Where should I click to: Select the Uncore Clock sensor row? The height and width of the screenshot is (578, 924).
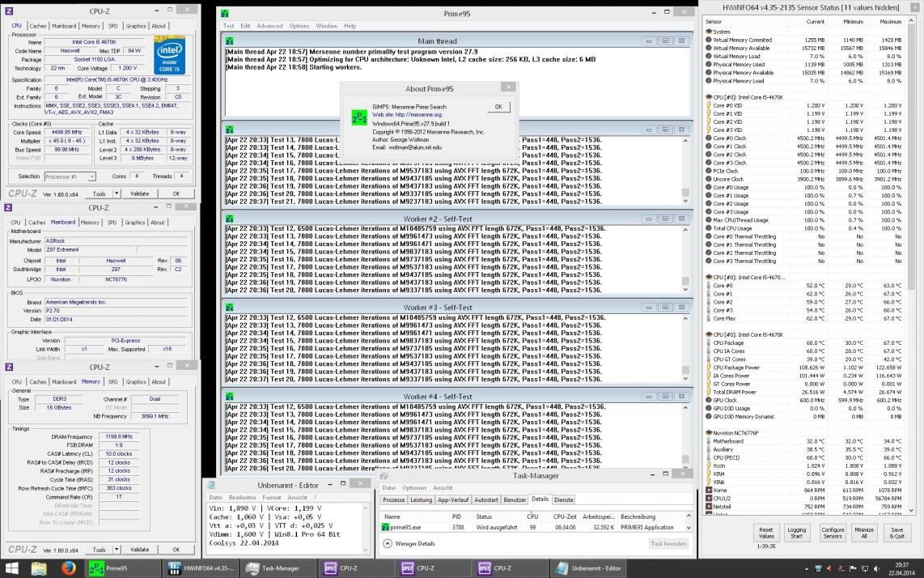click(804, 179)
